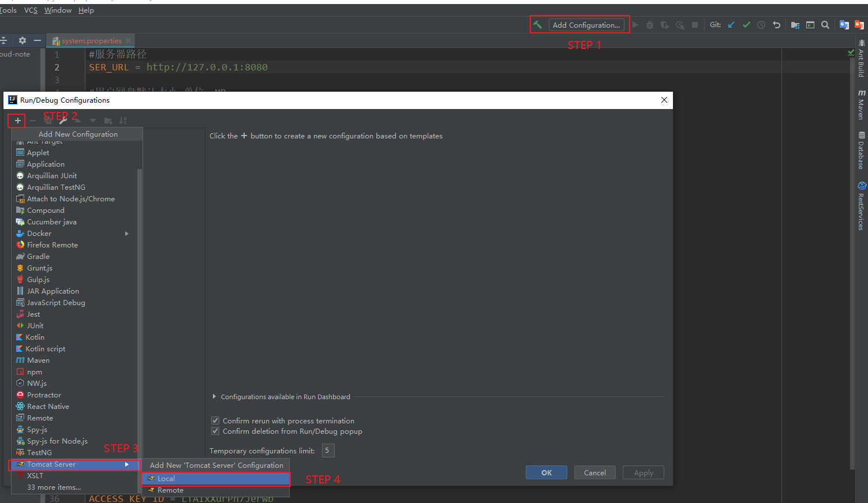Image resolution: width=868 pixels, height=503 pixels.
Task: Click the sort alphabetically icon
Action: coord(123,121)
